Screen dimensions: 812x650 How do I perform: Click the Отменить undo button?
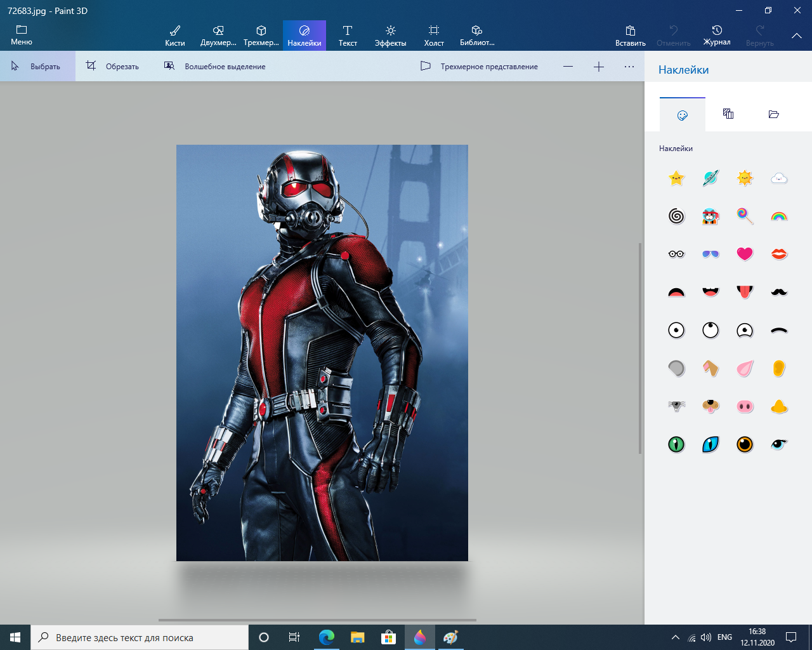point(674,36)
